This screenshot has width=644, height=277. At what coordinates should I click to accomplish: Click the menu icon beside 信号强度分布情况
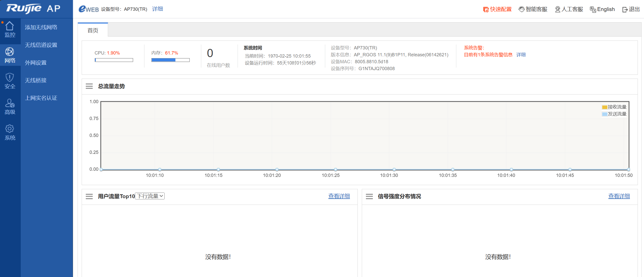[x=369, y=196]
